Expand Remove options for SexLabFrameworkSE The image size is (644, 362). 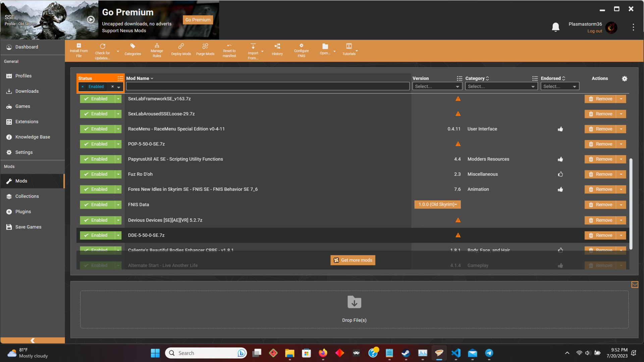tap(621, 99)
